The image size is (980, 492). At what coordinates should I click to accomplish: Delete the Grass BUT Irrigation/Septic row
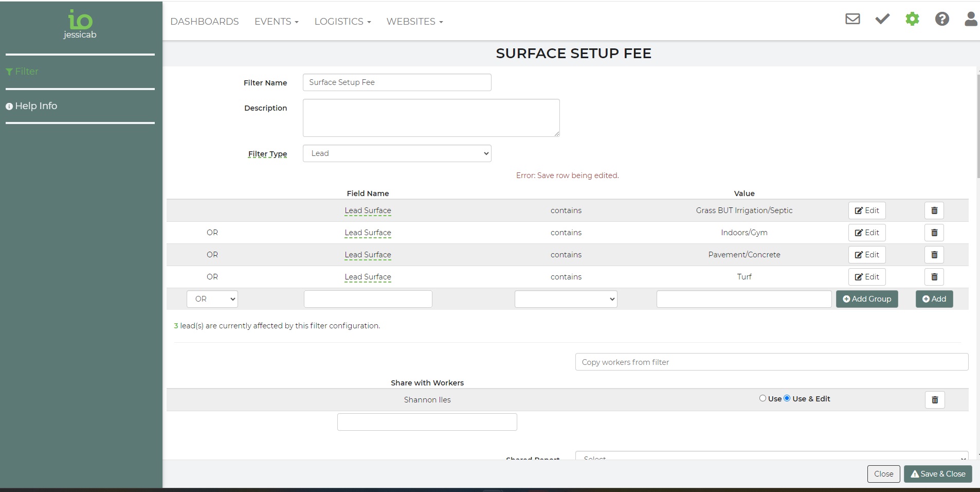point(934,210)
